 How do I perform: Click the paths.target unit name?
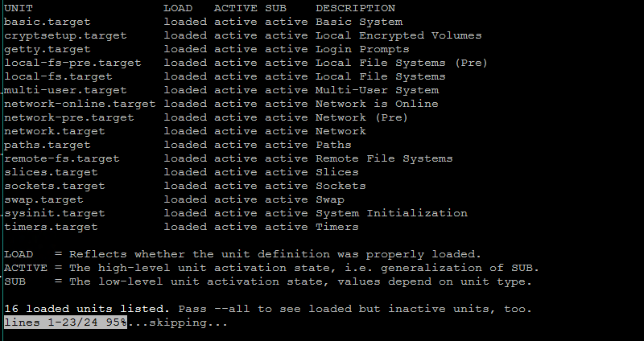coord(47,146)
